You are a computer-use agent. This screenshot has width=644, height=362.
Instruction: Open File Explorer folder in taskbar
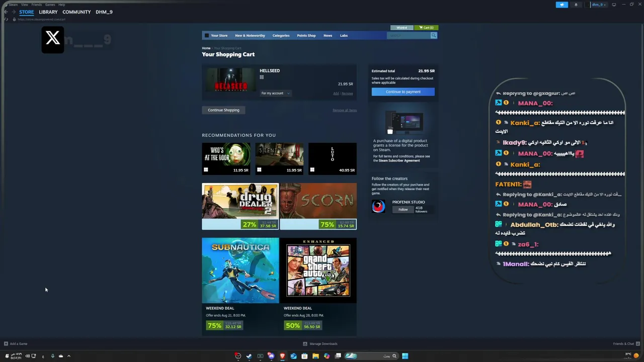(315, 356)
